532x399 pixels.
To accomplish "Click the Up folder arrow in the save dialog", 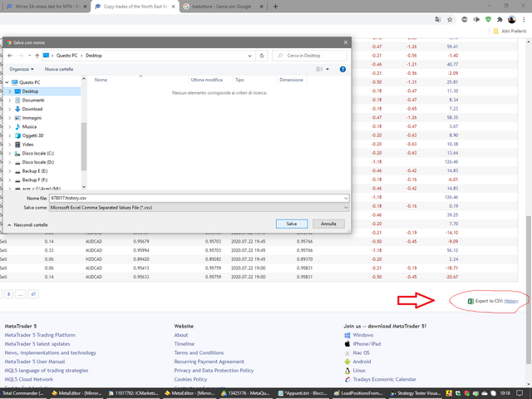I will click(37, 56).
